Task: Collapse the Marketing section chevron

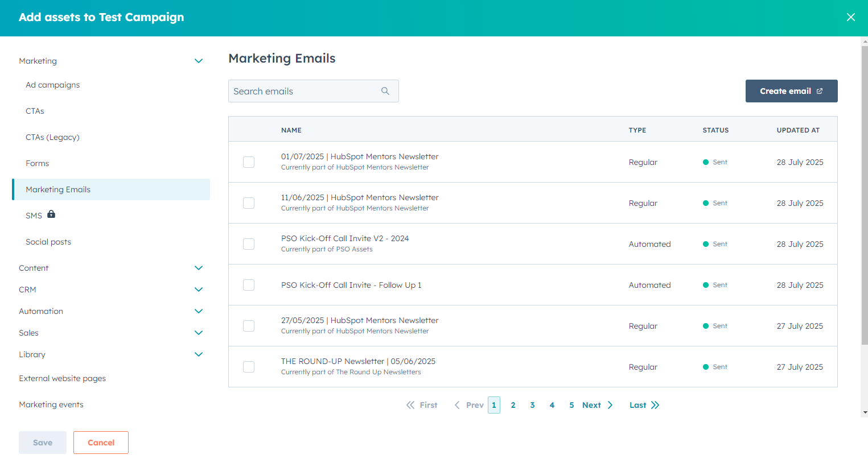Action: [x=199, y=61]
